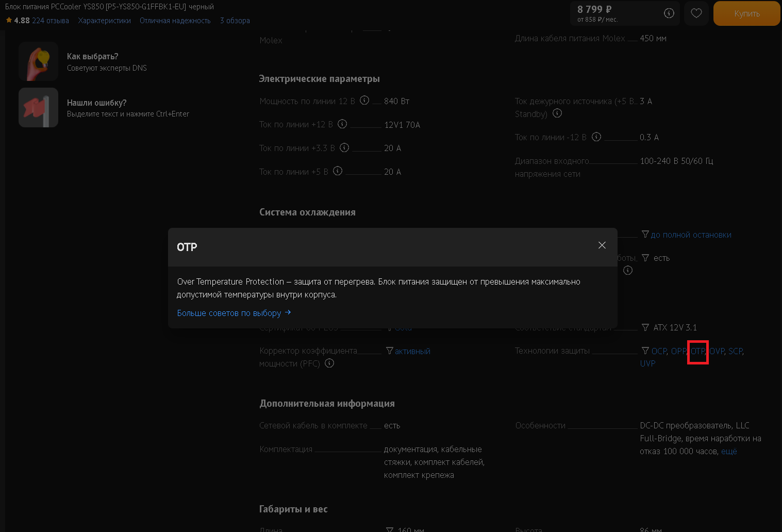Click the '20 A' value for +5 В line
782x532 pixels.
(392, 172)
